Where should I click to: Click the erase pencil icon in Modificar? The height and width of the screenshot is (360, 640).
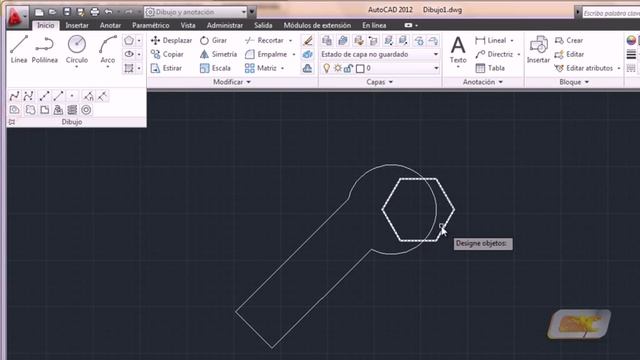click(308, 40)
